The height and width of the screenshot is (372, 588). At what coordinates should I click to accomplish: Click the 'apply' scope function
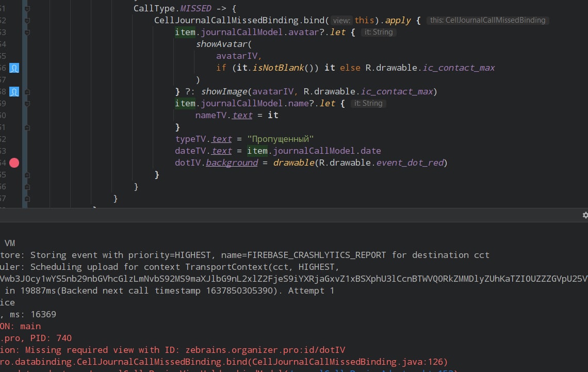click(398, 20)
